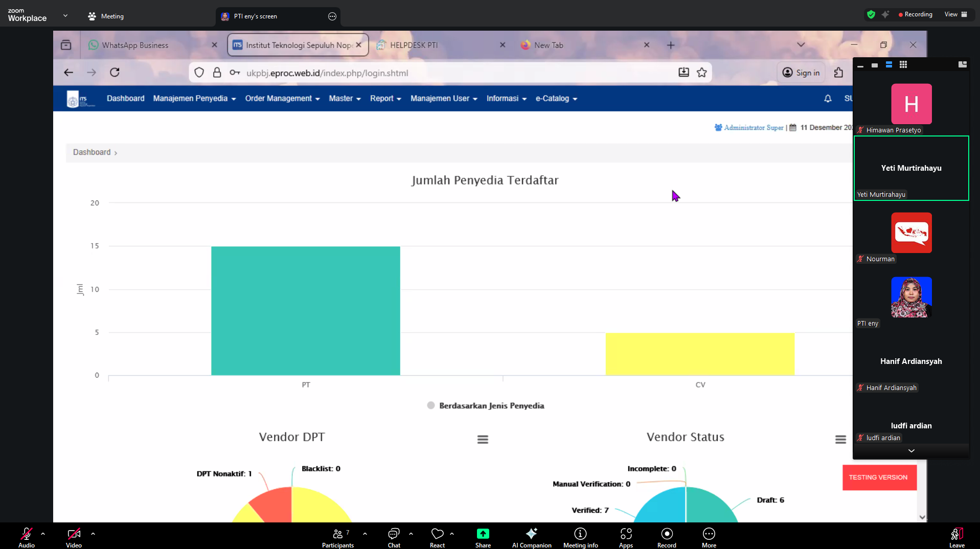The width and height of the screenshot is (980, 549).
Task: Open the e-Catalog dropdown menu
Action: click(556, 99)
